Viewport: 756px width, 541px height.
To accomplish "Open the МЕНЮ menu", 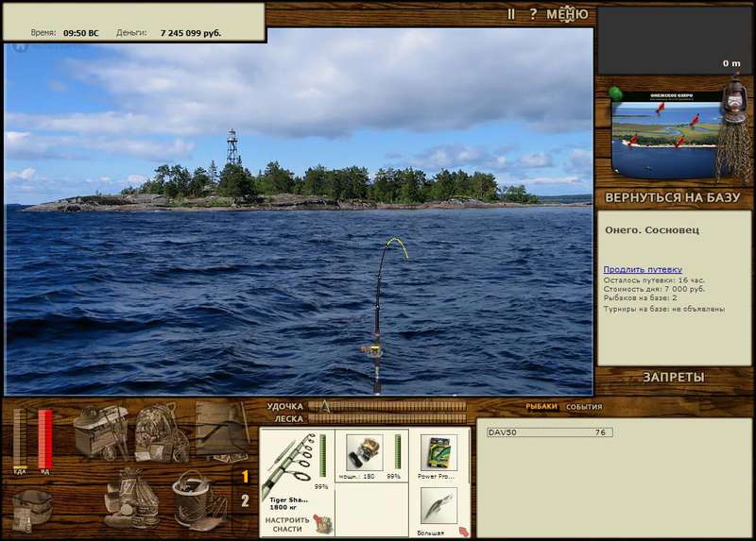I will 568,14.
